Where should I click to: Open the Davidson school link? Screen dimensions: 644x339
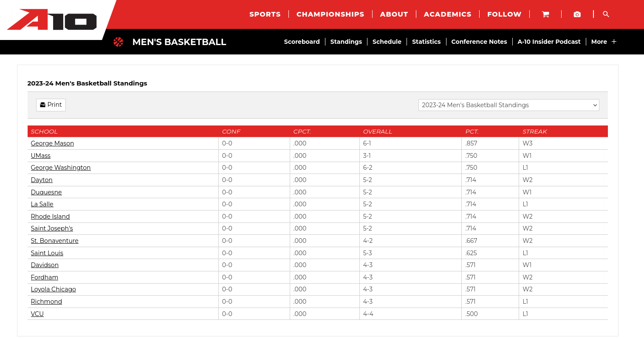45,265
